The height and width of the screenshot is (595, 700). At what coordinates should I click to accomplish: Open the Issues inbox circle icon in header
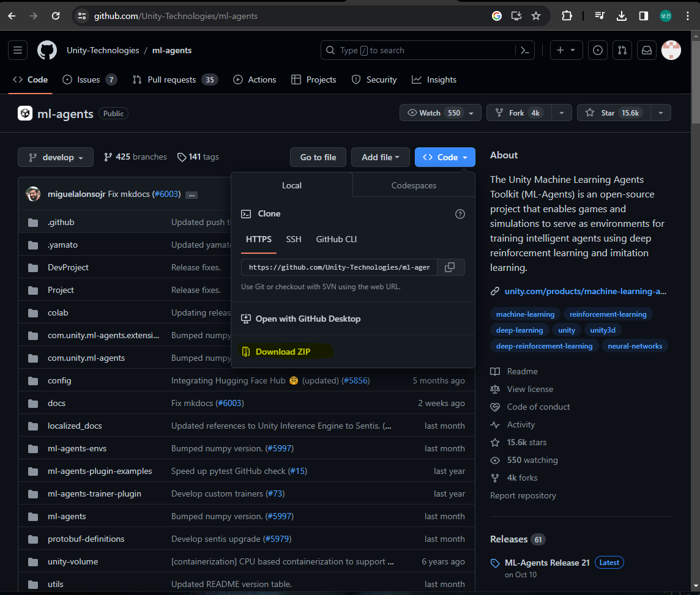(598, 50)
